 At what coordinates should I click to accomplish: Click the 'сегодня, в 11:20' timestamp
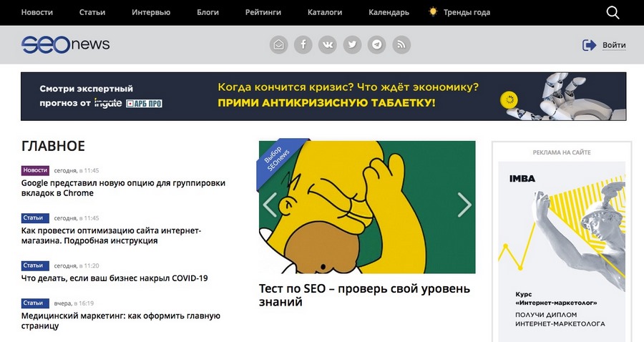pos(77,265)
